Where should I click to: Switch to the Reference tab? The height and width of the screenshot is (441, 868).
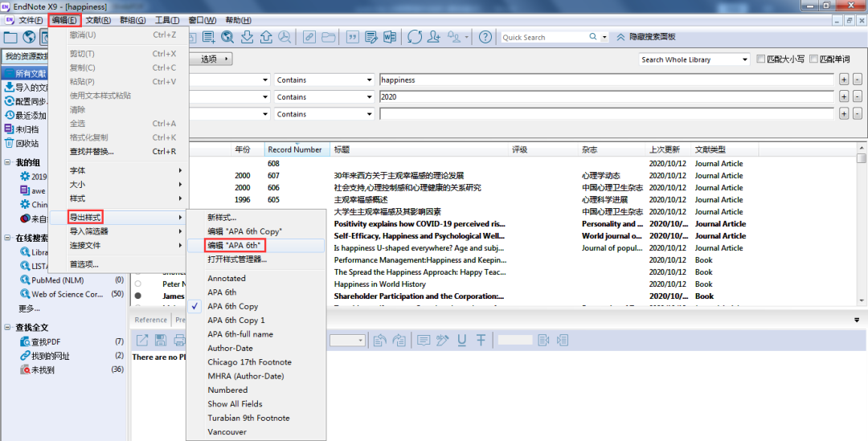[150, 320]
